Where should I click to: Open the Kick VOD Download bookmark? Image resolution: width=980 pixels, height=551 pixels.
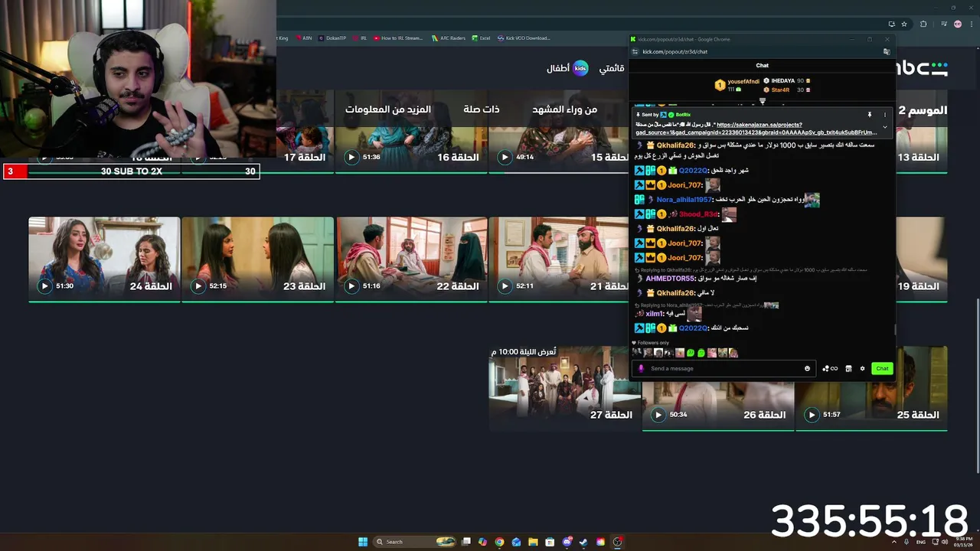(x=523, y=37)
